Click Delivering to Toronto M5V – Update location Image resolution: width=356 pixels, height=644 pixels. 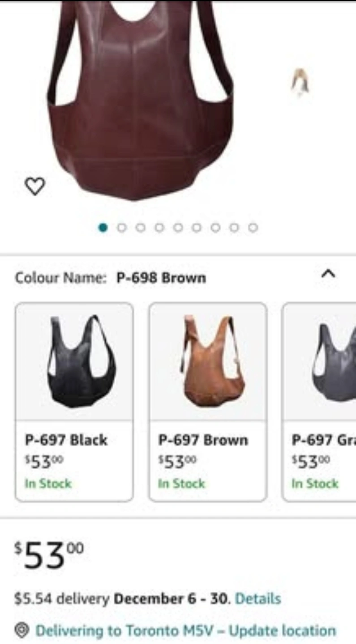pos(185,631)
